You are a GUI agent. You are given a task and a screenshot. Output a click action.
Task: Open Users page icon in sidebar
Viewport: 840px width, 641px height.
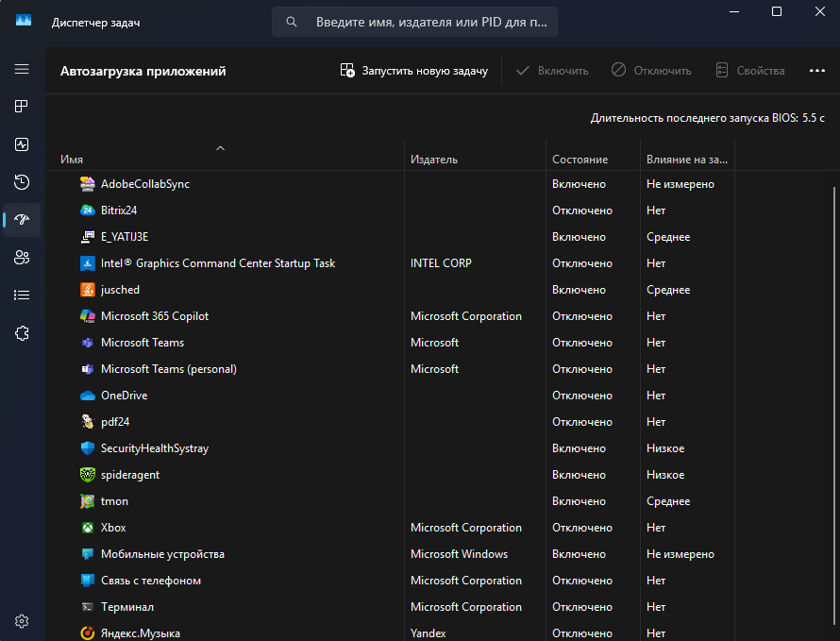pyautogui.click(x=22, y=258)
